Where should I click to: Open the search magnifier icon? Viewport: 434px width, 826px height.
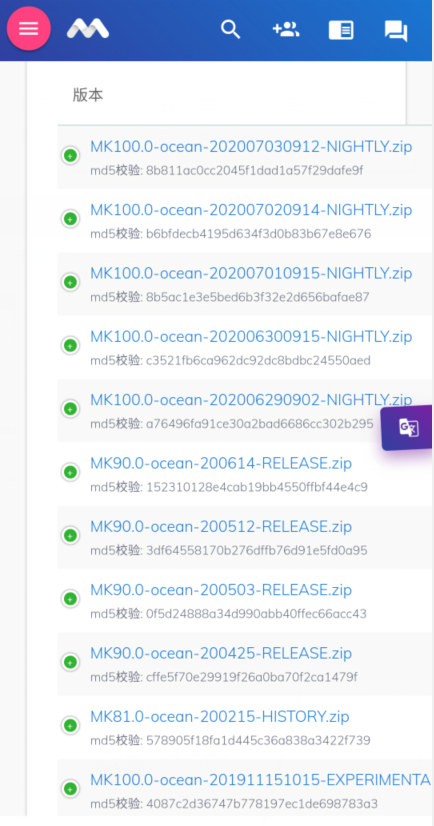pyautogui.click(x=230, y=29)
